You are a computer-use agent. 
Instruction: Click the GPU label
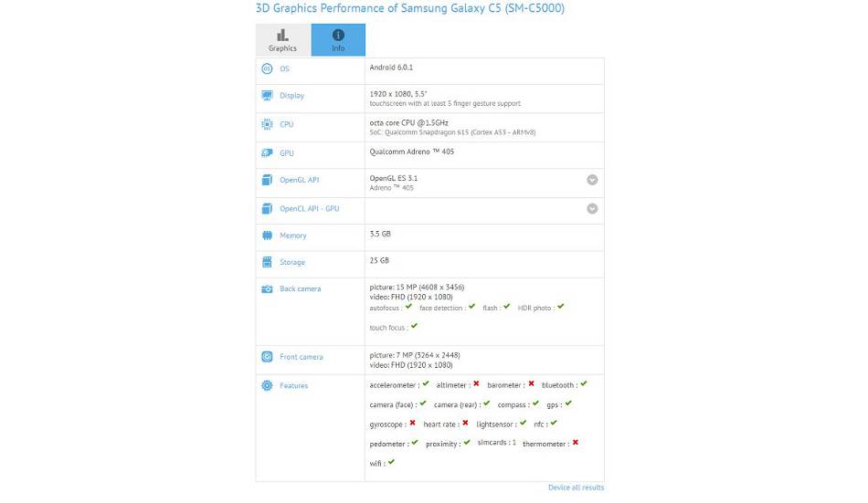pyautogui.click(x=287, y=152)
